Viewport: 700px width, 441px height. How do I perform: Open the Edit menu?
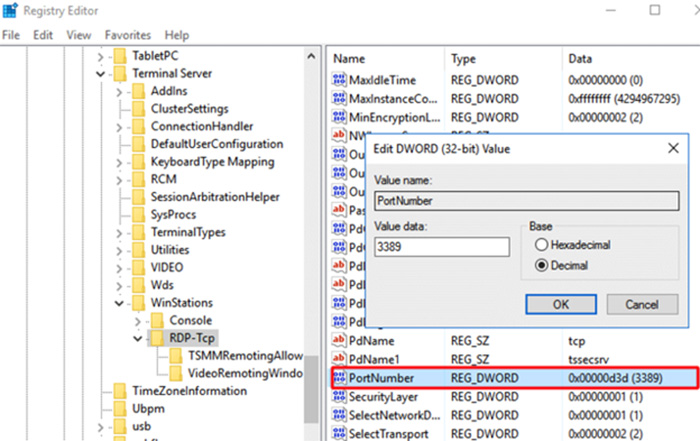pyautogui.click(x=43, y=35)
